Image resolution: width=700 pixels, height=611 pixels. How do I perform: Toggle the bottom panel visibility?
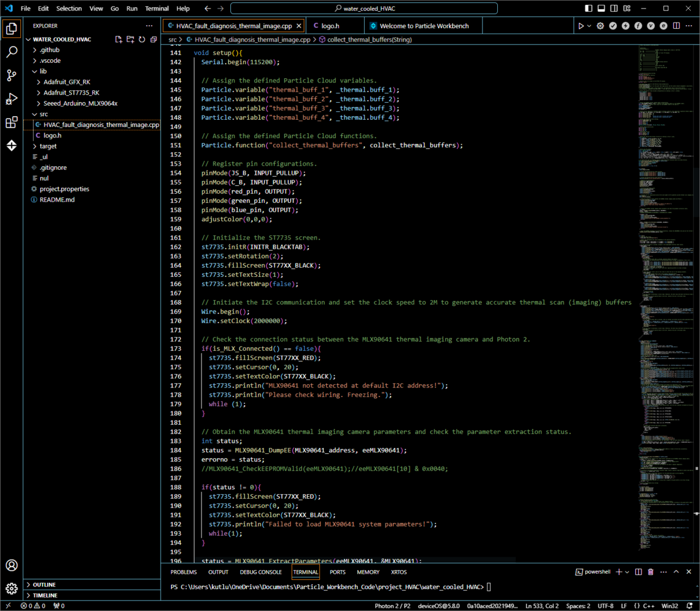601,9
